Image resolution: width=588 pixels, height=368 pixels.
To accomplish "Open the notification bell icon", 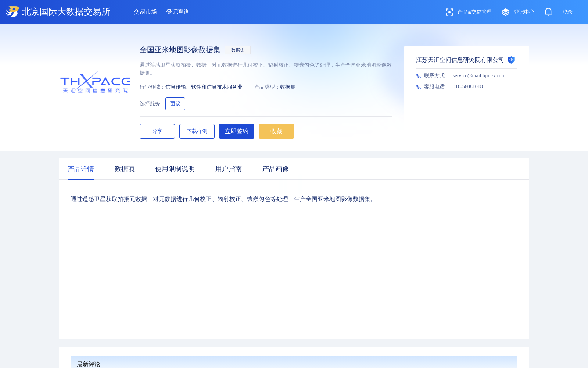I will click(x=548, y=12).
